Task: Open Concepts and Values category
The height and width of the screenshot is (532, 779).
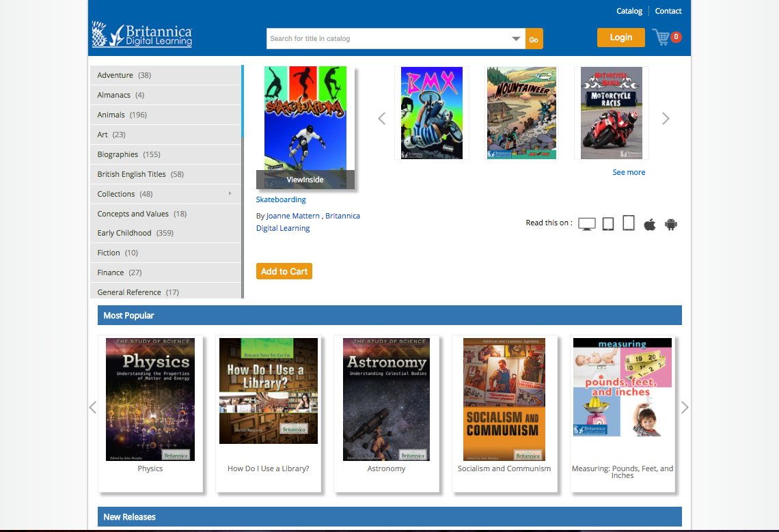Action: click(165, 214)
